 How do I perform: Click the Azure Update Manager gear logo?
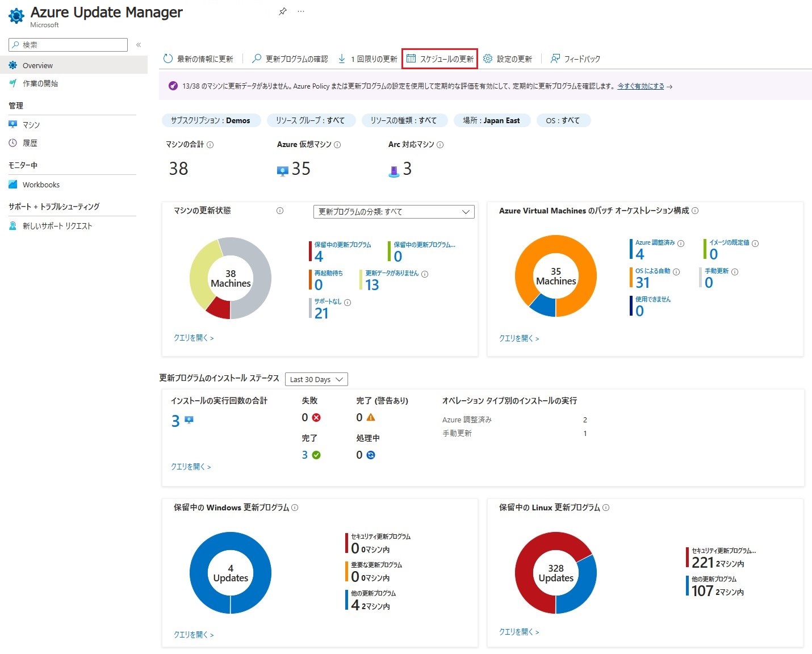pyautogui.click(x=16, y=16)
